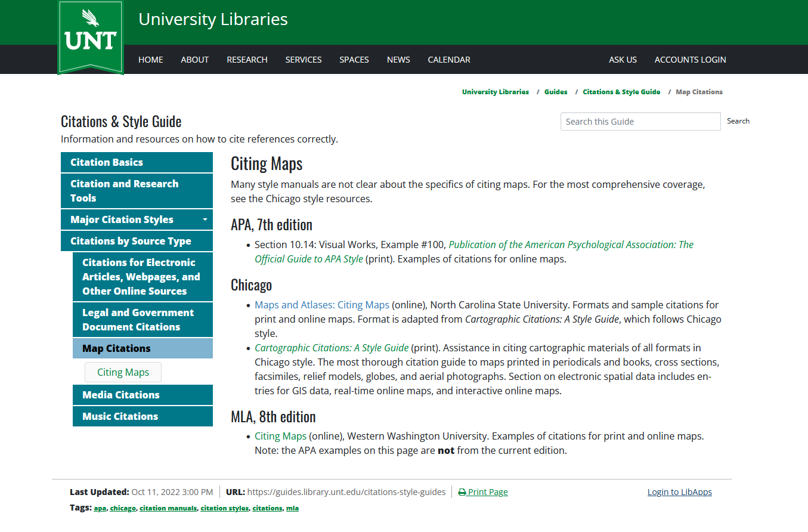Click the guide URL text in footer
The height and width of the screenshot is (532, 808).
346,492
